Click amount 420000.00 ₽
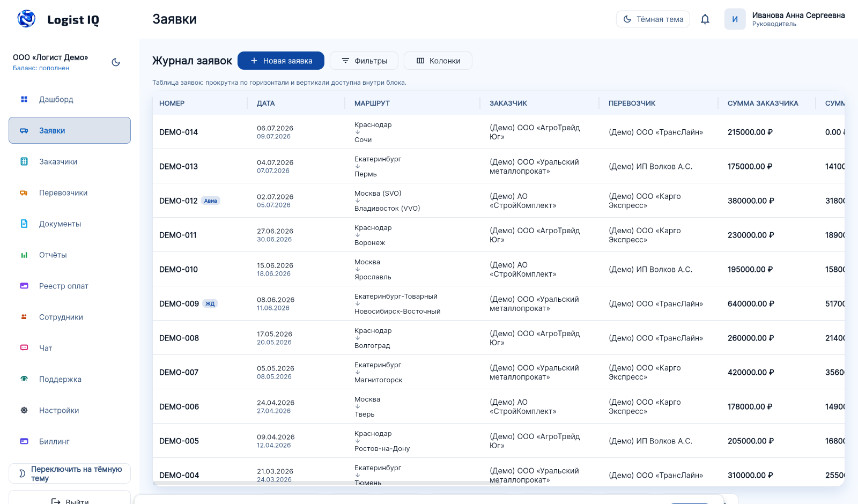This screenshot has width=858, height=504. tap(751, 372)
